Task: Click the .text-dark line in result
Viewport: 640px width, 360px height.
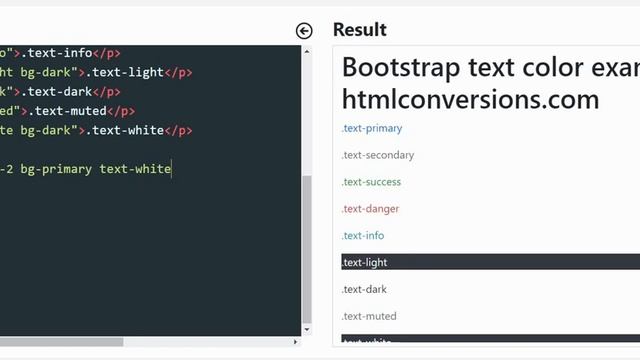Action: pos(364,289)
